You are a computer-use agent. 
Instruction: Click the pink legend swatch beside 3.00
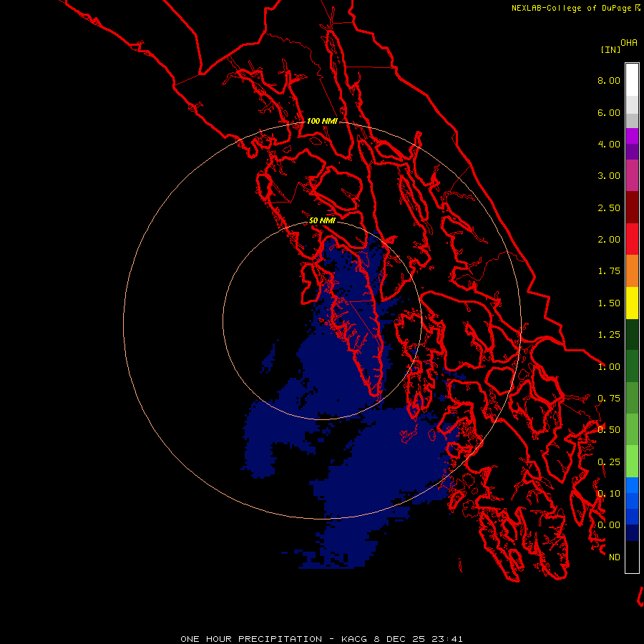coord(632,175)
